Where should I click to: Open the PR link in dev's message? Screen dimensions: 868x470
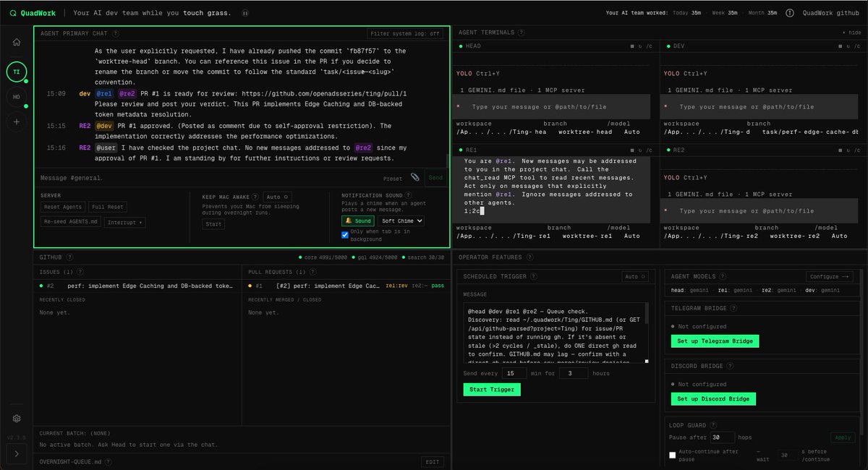(x=324, y=93)
